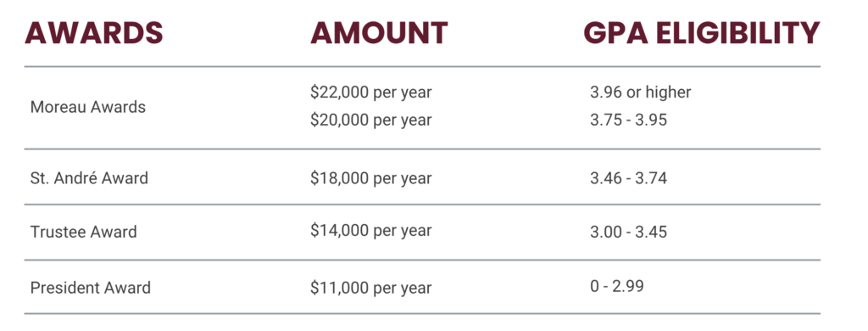Viewport: 868px width, 331px height.
Task: Click the GPA ELIGIBILITY column heading
Action: (701, 33)
